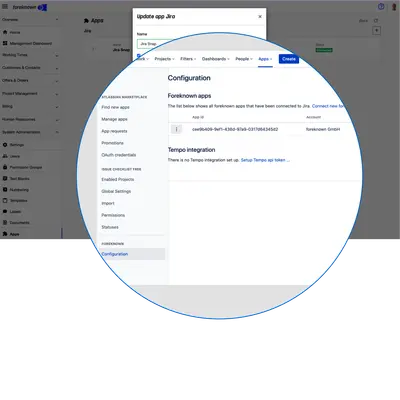Image resolution: width=400 pixels, height=400 pixels.
Task: Select Configuration under Foreknown
Action: [133, 254]
